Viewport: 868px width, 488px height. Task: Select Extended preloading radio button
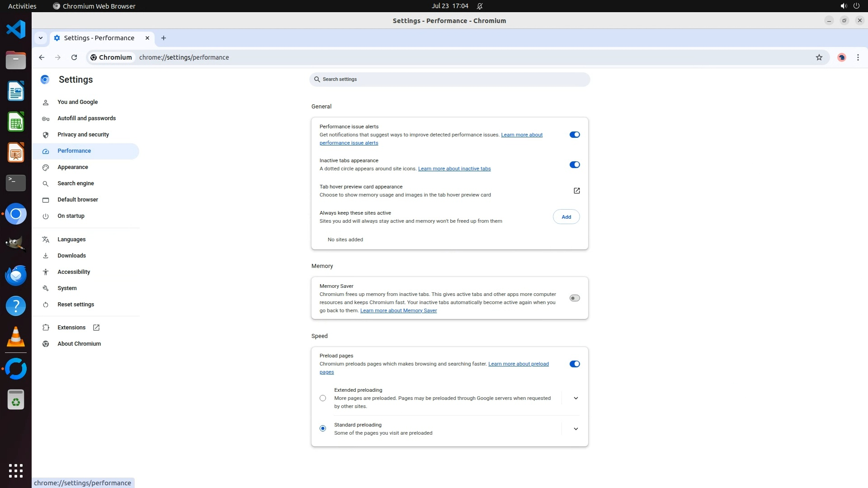(322, 398)
